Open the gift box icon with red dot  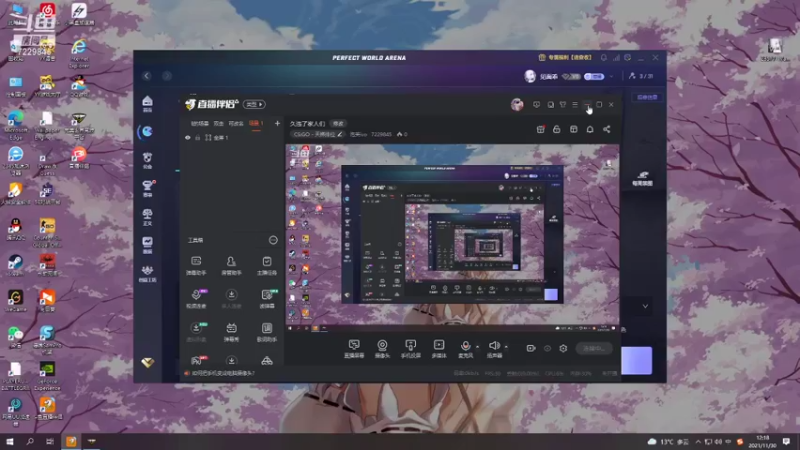(x=540, y=130)
